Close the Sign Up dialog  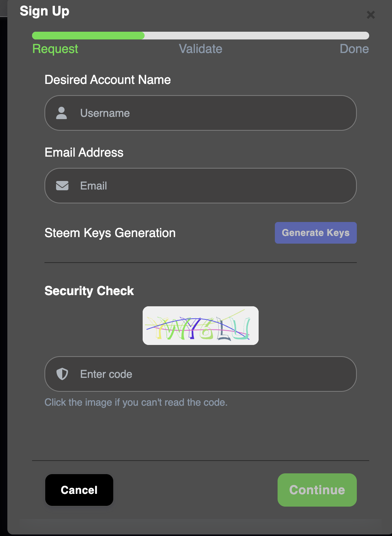coord(371,15)
